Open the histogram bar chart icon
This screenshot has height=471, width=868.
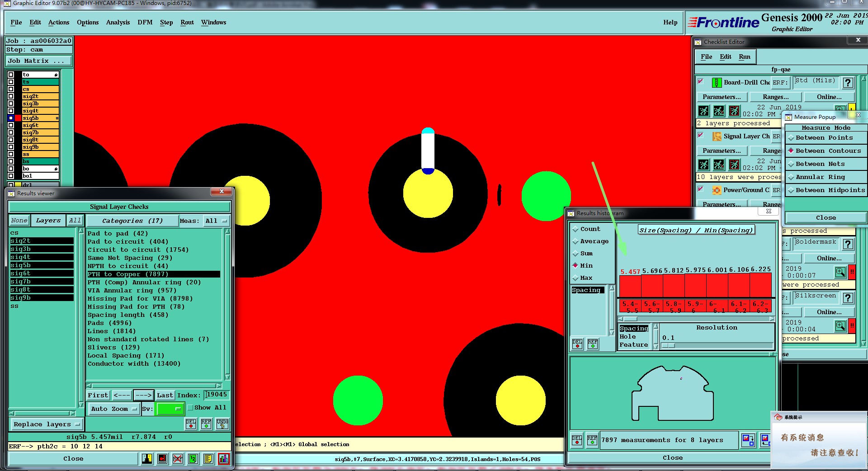[x=224, y=459]
